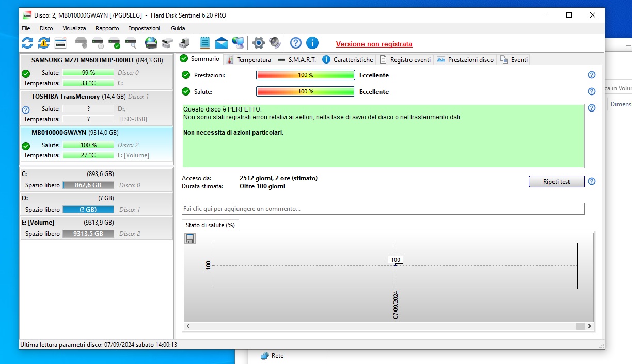Image resolution: width=632 pixels, height=364 pixels.
Task: Click the Ripeti test button
Action: (557, 182)
